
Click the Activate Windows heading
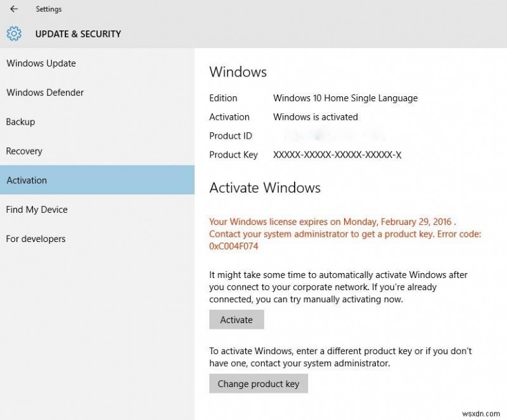[x=265, y=188]
